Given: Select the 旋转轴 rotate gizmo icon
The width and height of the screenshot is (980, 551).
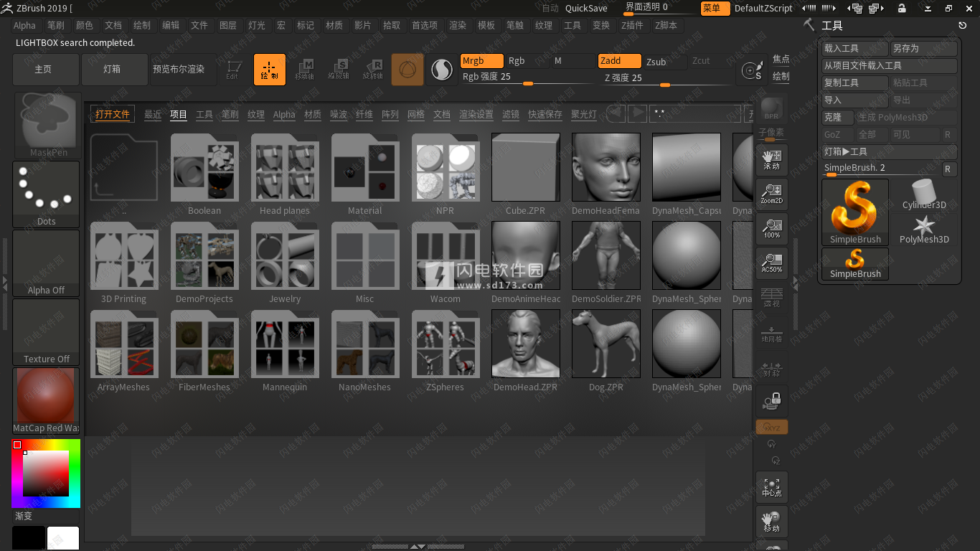Looking at the screenshot, I should 373,70.
